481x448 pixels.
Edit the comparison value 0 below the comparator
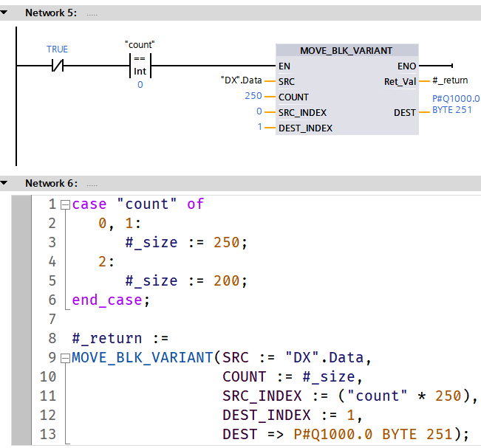pyautogui.click(x=140, y=85)
